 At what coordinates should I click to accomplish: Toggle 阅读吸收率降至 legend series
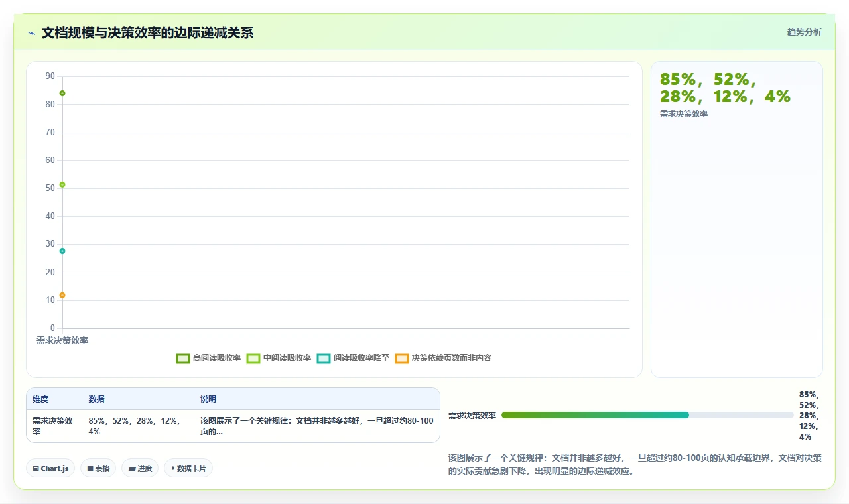[353, 358]
